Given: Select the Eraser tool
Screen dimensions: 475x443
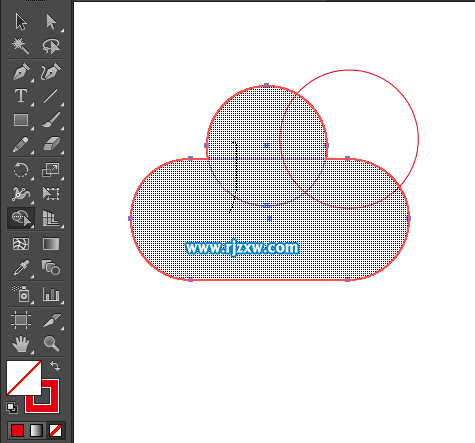Looking at the screenshot, I should [51, 144].
